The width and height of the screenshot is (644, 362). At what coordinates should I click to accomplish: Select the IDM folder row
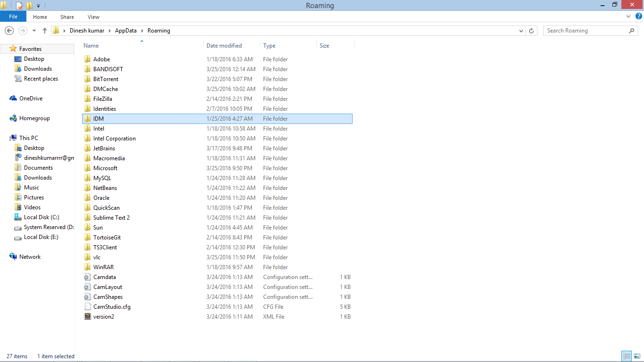pos(217,119)
